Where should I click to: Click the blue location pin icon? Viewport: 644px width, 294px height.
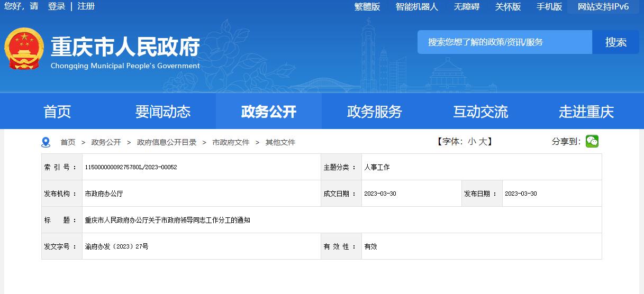coord(46,142)
